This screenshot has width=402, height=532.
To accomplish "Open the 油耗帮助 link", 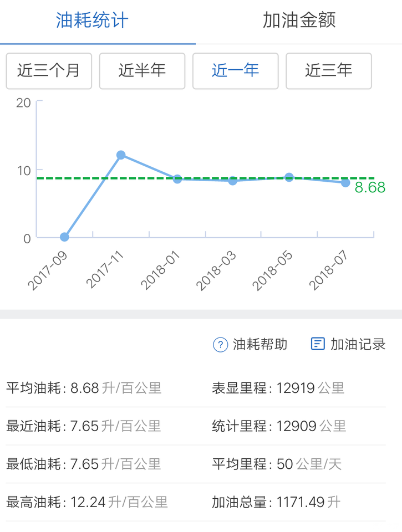I will click(x=259, y=344).
